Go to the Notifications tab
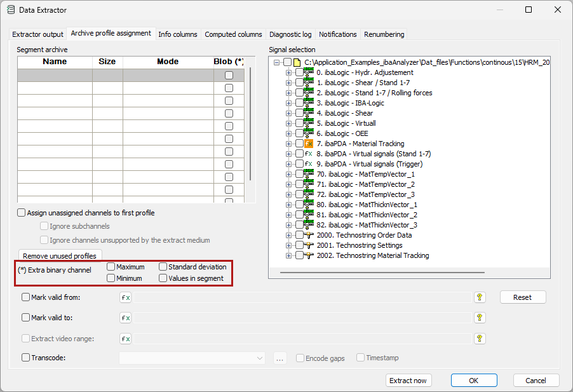The width and height of the screenshot is (573, 392). (x=338, y=34)
